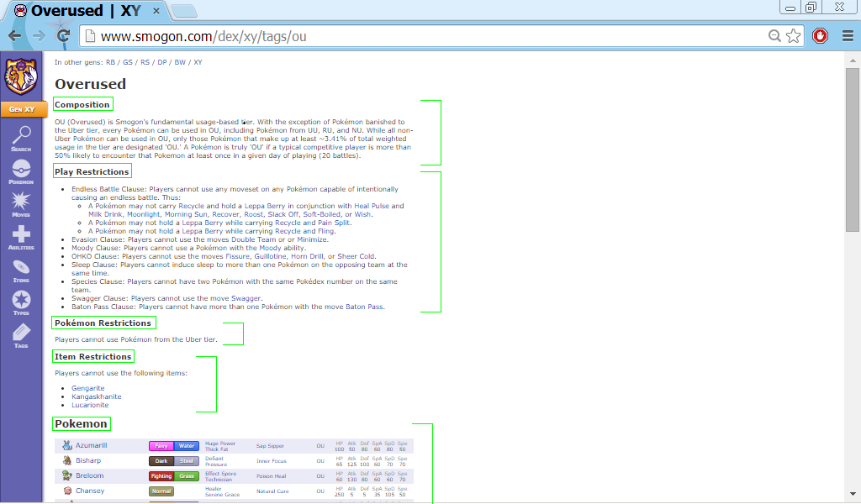This screenshot has width=861, height=504.
Task: Open the RS generation link
Action: (145, 62)
